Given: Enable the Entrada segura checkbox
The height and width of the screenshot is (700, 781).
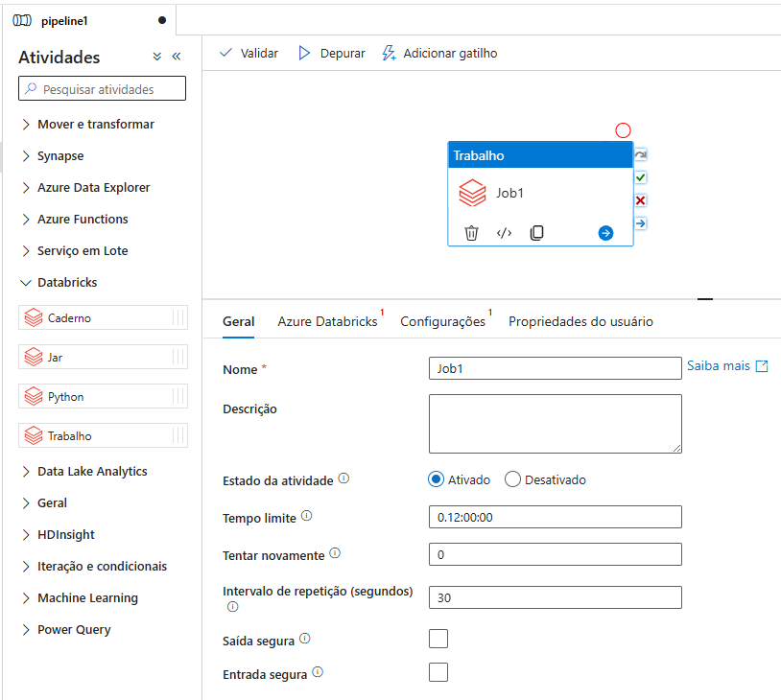Looking at the screenshot, I should pyautogui.click(x=438, y=672).
